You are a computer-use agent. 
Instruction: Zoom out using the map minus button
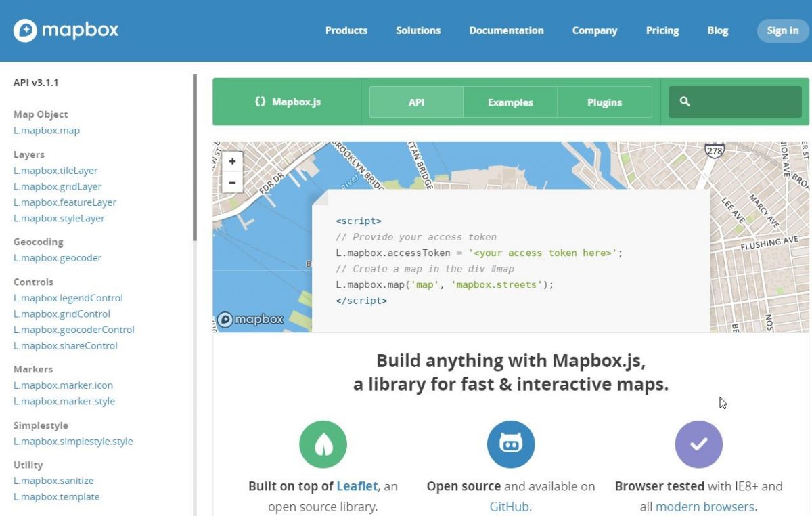232,181
